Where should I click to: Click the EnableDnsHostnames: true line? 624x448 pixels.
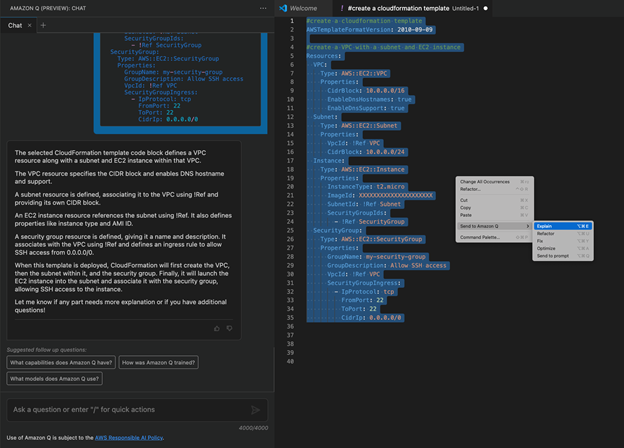[369, 99]
